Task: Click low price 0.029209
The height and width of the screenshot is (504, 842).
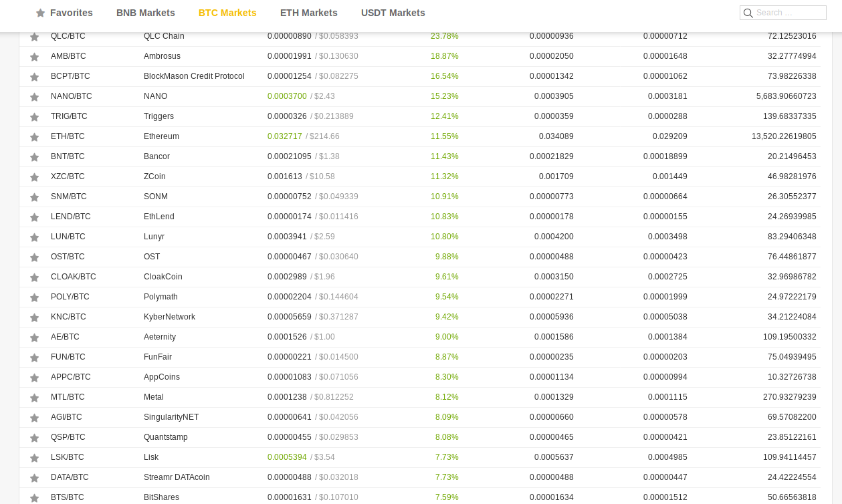Action: (670, 136)
